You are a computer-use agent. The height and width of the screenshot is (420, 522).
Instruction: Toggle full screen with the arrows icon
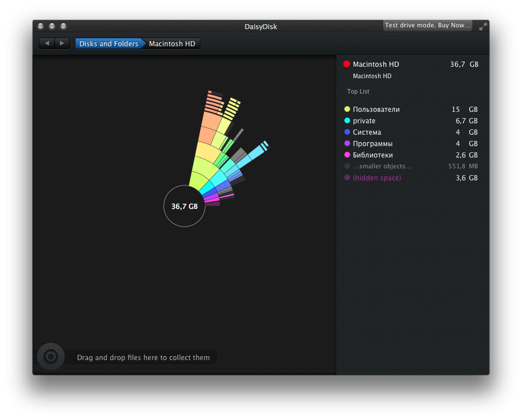point(483,26)
